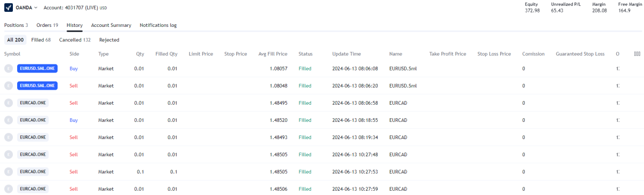The height and width of the screenshot is (195, 644).
Task: Click the Symbol column header
Action: (x=12, y=54)
